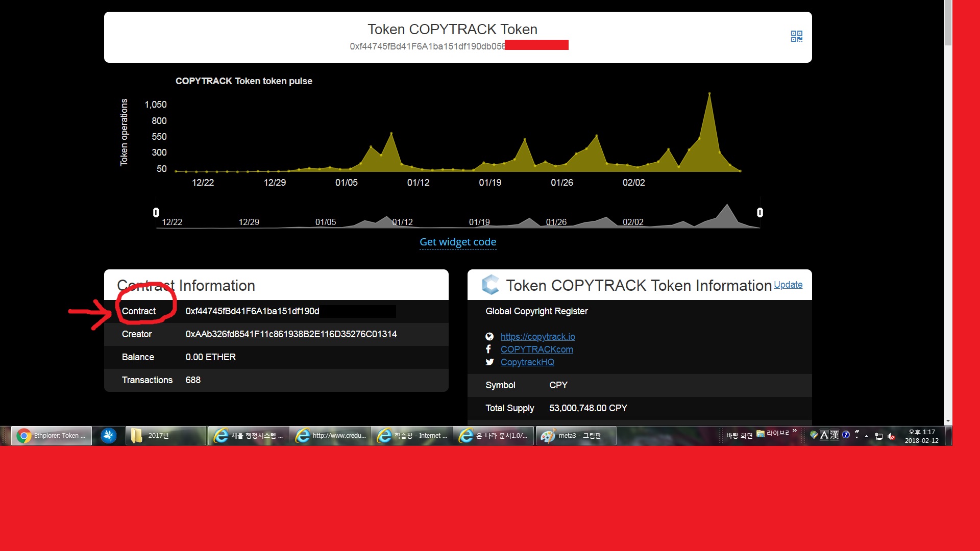Screen dimensions: 980x551
Task: Switch to the www.credu Internet Explorer window
Action: tap(331, 436)
